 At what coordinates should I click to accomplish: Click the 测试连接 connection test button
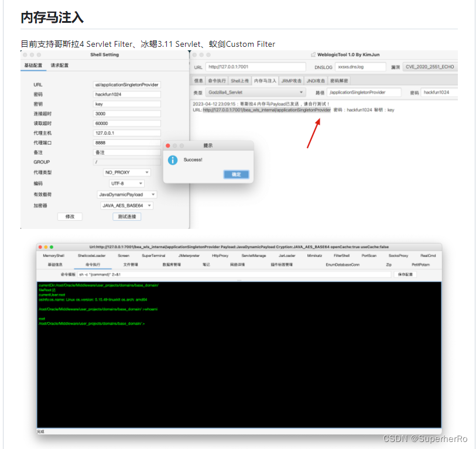point(127,216)
